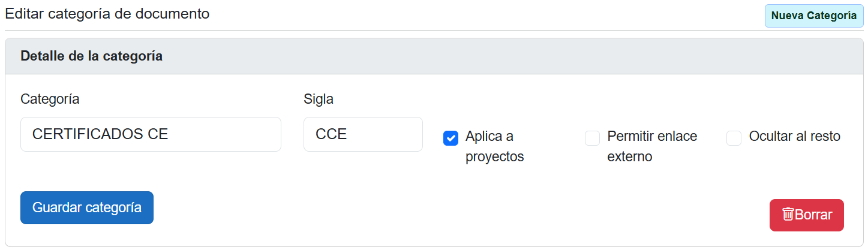Click the empty box beside 'Permitir enlace externo'
The height and width of the screenshot is (250, 868).
coord(592,138)
